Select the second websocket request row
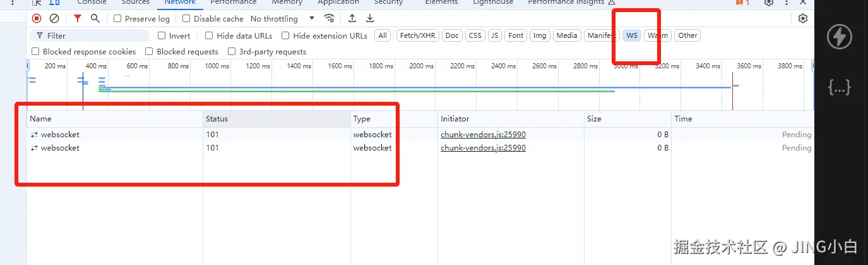The image size is (868, 265). point(420,147)
